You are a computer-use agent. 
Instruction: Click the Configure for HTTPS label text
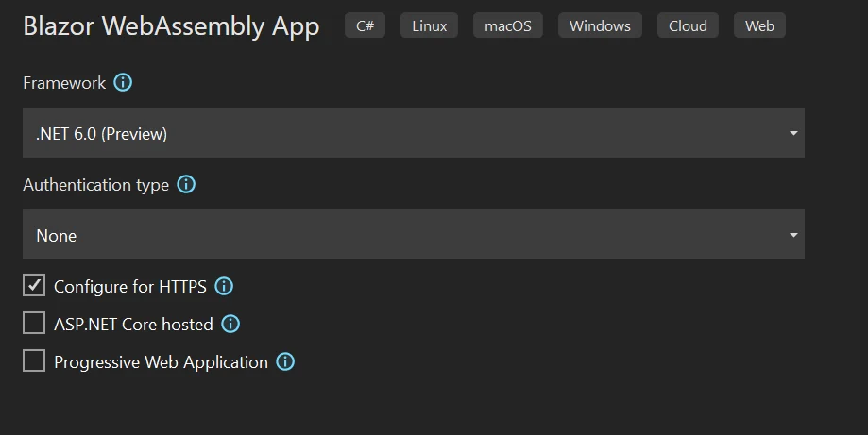pos(130,286)
